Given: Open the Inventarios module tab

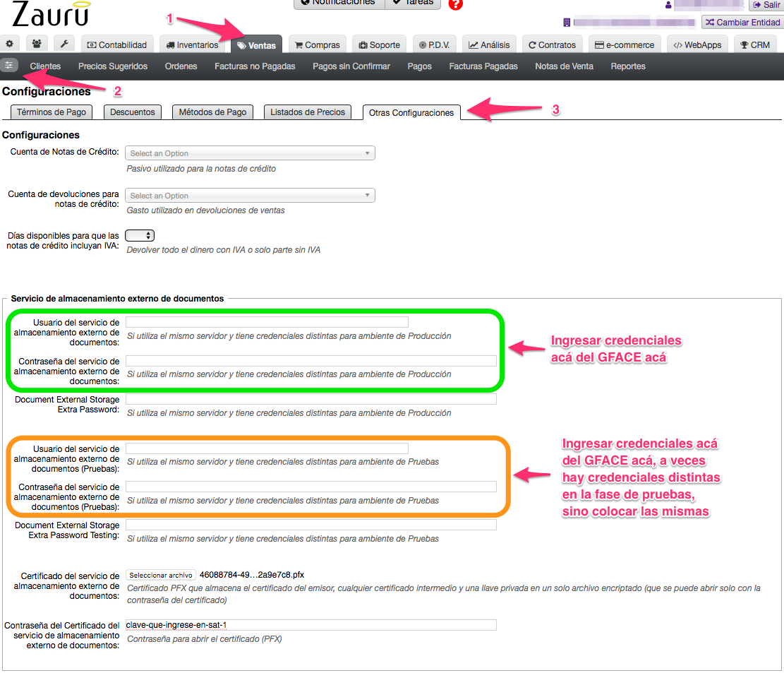Looking at the screenshot, I should pyautogui.click(x=192, y=44).
